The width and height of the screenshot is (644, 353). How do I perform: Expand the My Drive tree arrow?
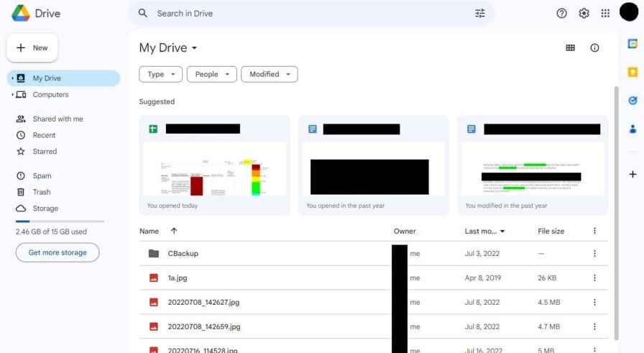tap(13, 78)
